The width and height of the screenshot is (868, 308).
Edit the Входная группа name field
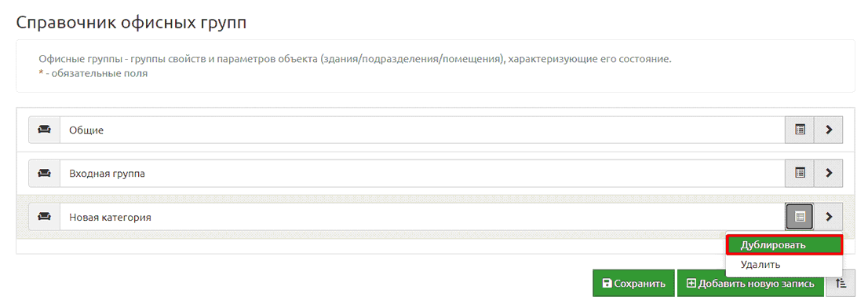point(423,174)
